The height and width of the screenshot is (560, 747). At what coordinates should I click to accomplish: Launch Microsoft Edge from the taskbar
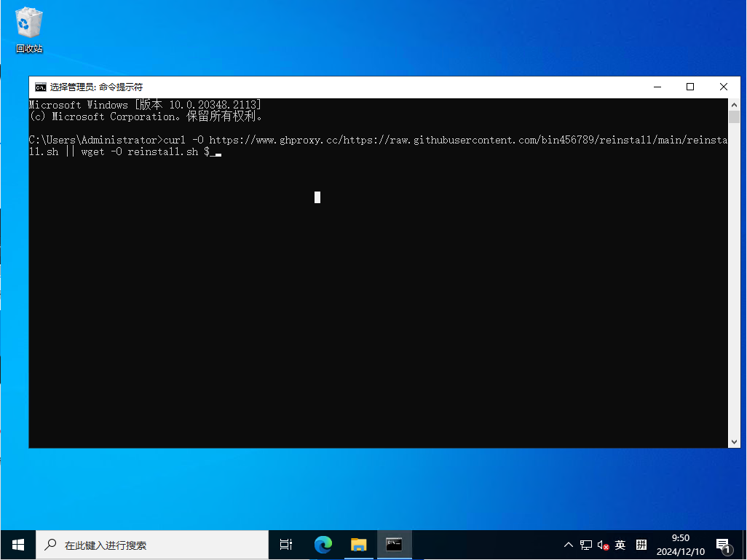tap(323, 544)
